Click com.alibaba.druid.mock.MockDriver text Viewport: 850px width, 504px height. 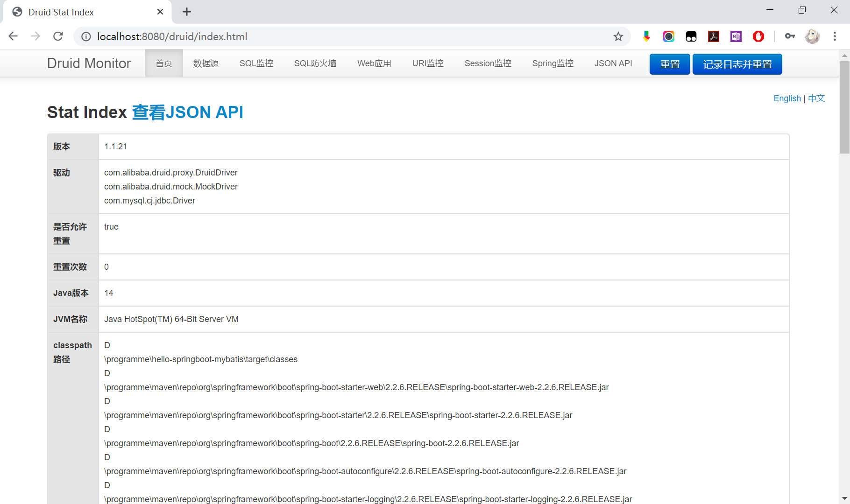click(171, 187)
